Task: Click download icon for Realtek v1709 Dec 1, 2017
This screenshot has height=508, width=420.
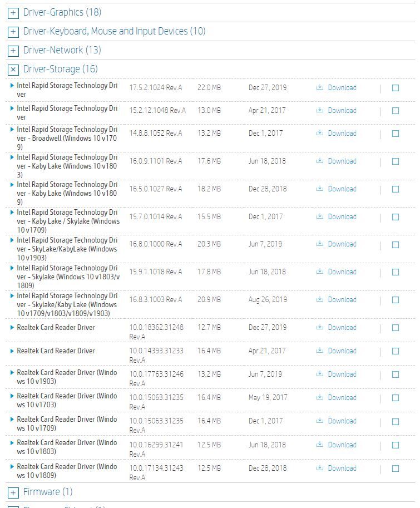Action: (320, 421)
